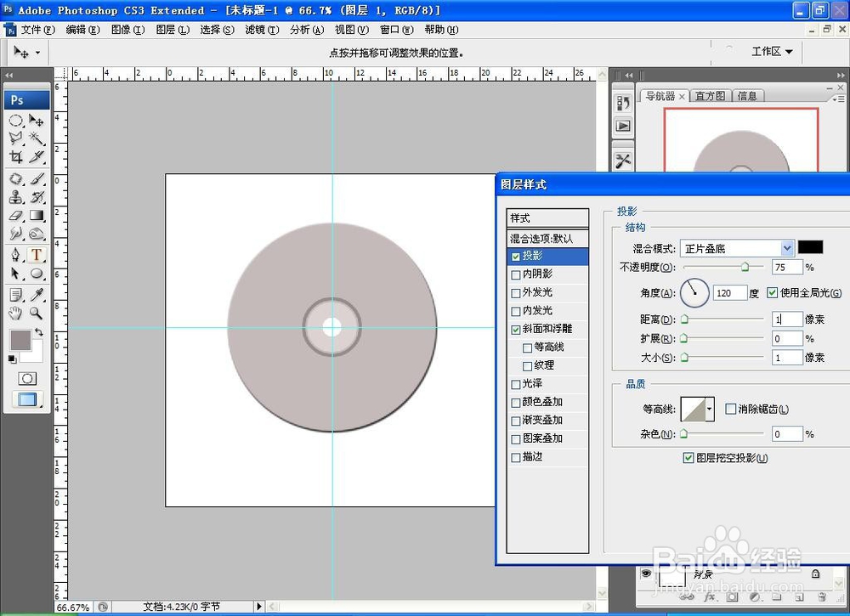Select the Brush tool
850x616 pixels.
pos(37,178)
